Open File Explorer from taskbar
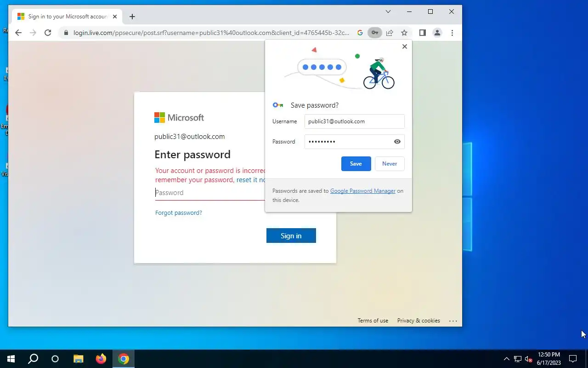 [79, 359]
